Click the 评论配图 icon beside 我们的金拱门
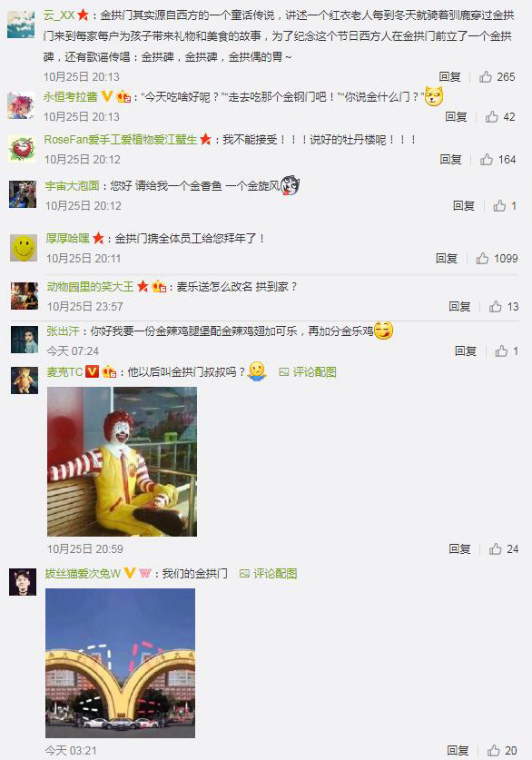Viewport: 532px width, 760px height. point(245,573)
